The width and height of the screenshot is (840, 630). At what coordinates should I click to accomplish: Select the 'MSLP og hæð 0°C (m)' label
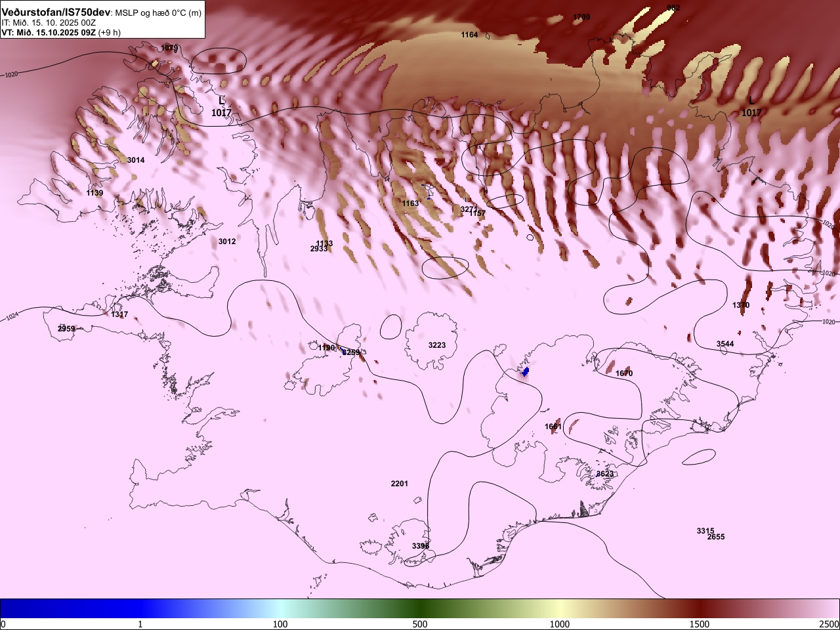click(x=158, y=13)
